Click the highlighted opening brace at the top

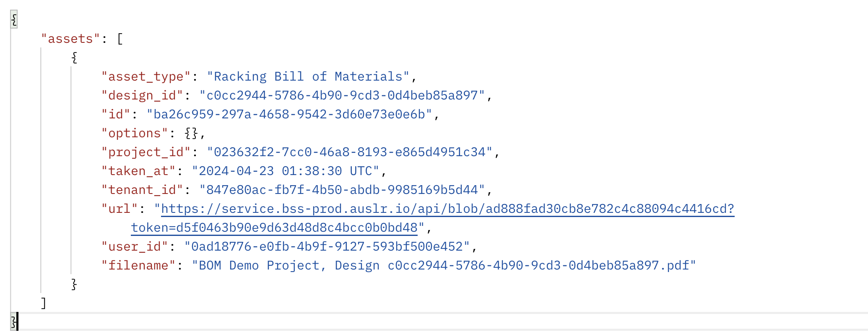pos(14,20)
